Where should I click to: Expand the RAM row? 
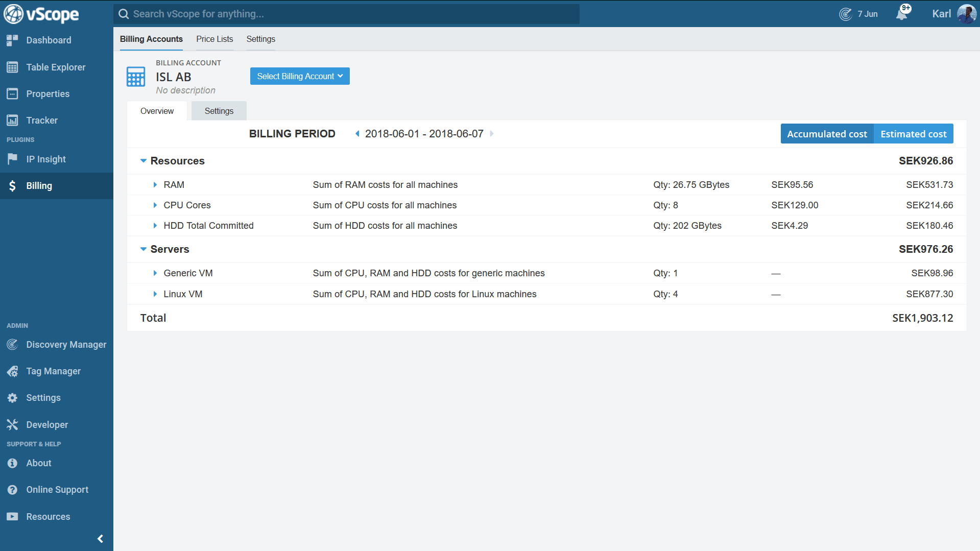point(155,185)
